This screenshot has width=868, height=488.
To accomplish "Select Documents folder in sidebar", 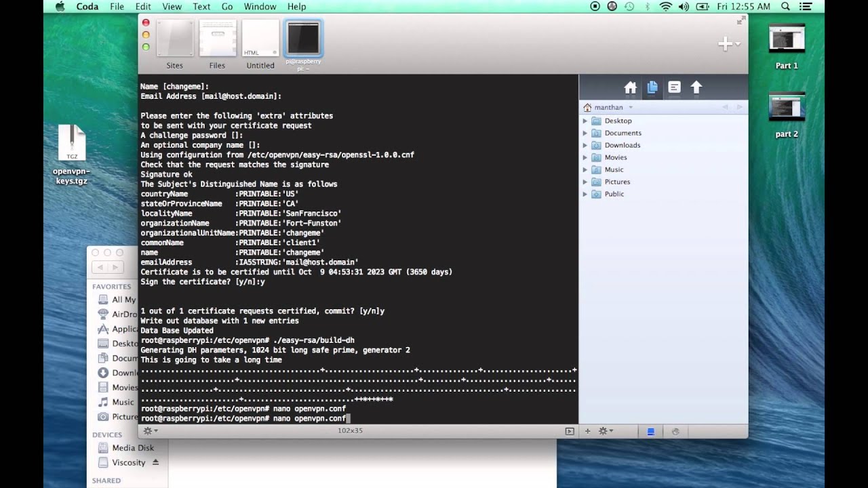I will pyautogui.click(x=623, y=133).
